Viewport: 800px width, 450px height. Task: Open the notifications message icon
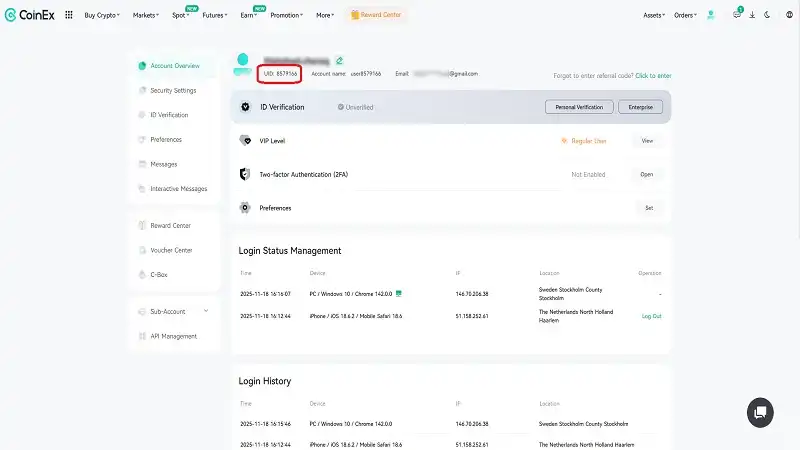[x=737, y=15]
